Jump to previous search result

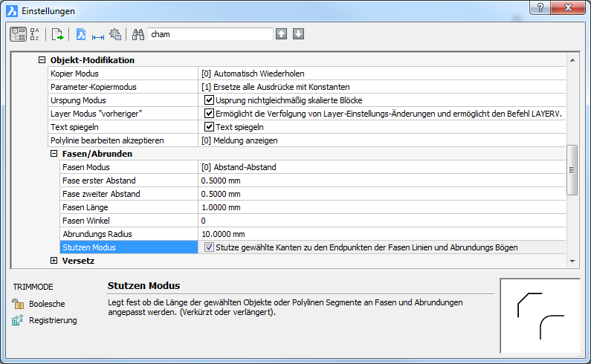(x=281, y=33)
